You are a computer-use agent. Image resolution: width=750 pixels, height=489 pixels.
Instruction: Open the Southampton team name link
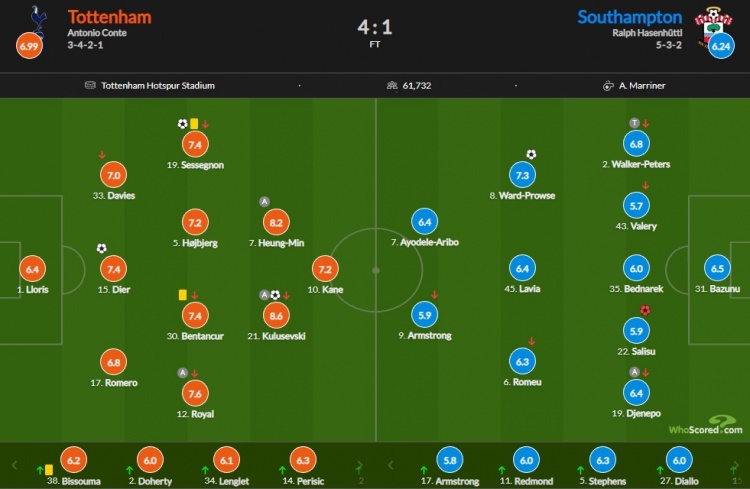[x=629, y=17]
